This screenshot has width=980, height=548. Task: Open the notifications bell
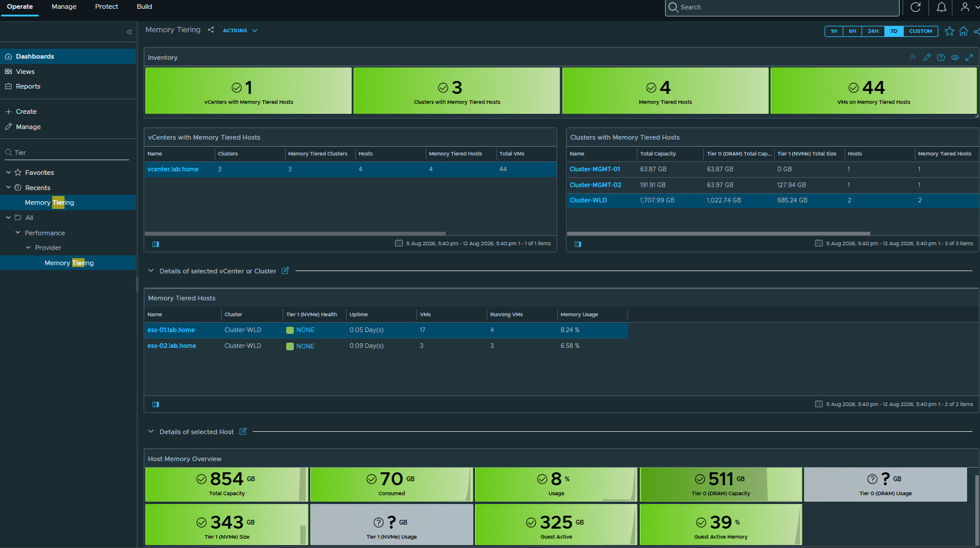pos(941,7)
